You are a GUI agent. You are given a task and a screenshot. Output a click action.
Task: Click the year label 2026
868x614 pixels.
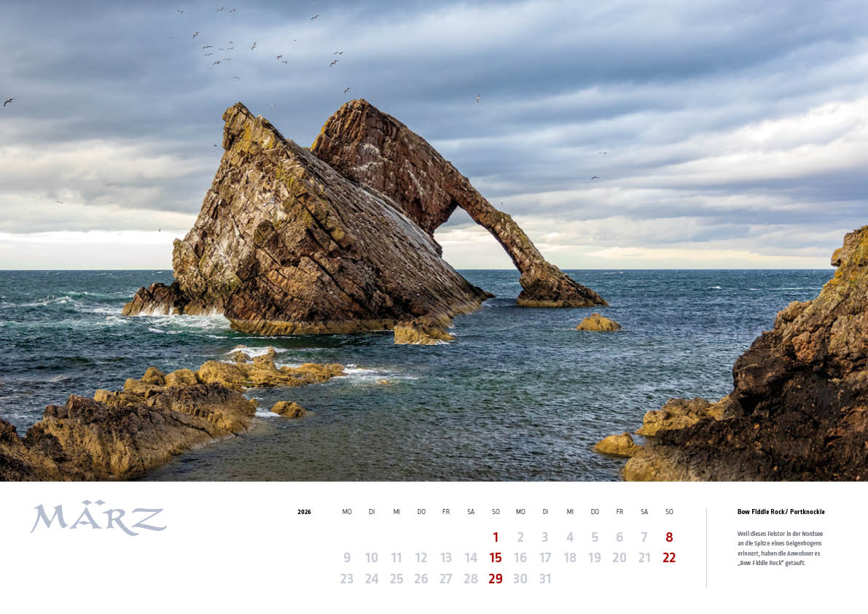(304, 512)
